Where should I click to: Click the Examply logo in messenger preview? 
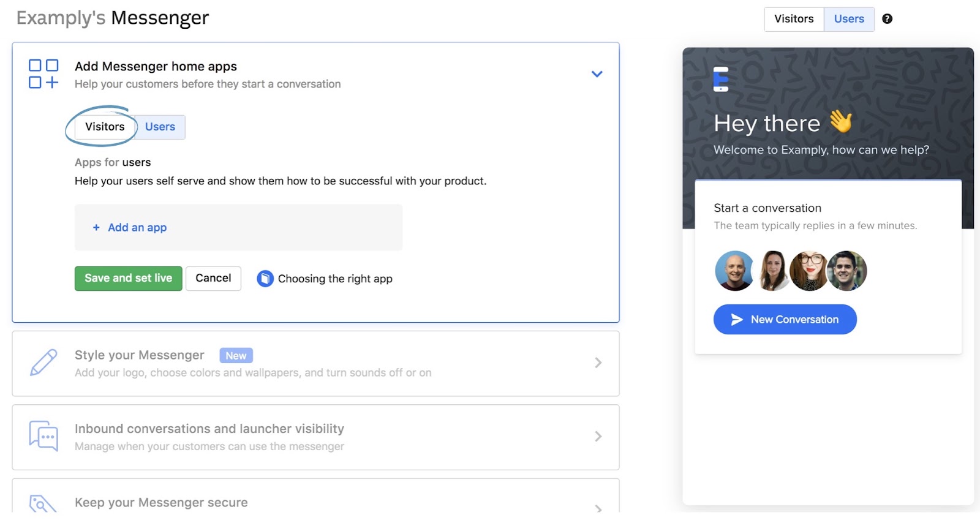(x=721, y=79)
